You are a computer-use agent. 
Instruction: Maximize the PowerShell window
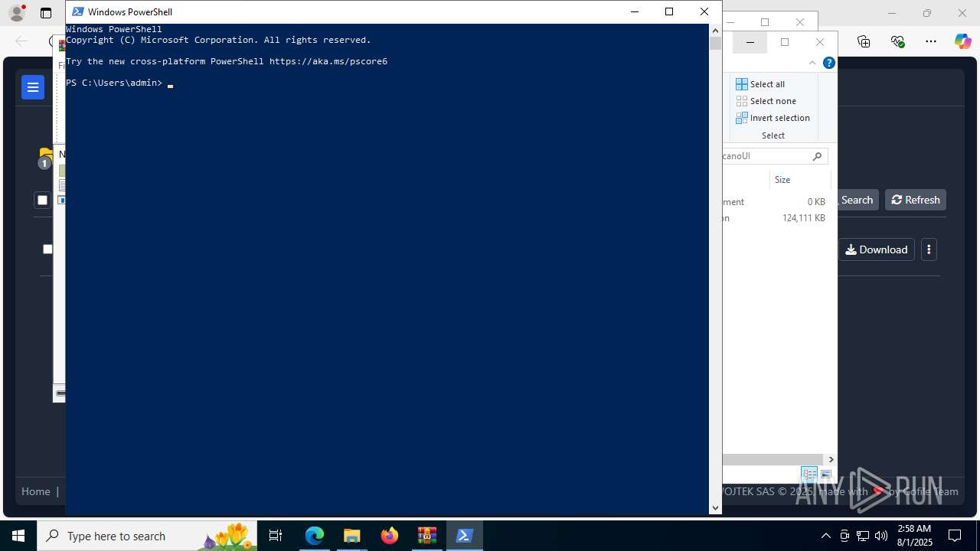pyautogui.click(x=669, y=11)
